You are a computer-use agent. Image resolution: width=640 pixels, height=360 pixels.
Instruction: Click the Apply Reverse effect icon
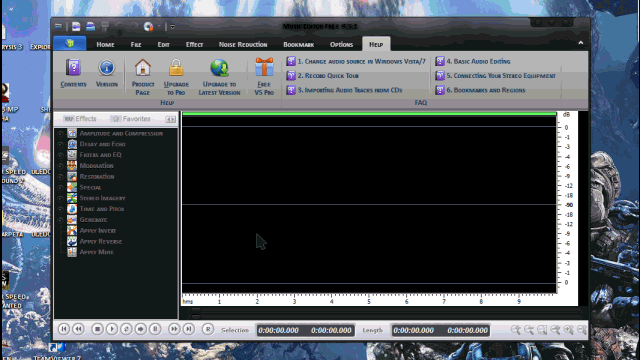click(x=72, y=241)
